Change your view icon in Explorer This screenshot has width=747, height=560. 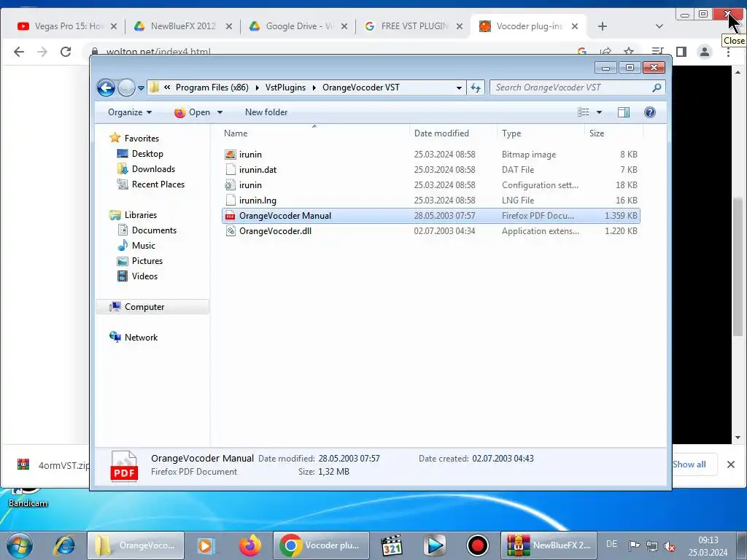(x=584, y=112)
